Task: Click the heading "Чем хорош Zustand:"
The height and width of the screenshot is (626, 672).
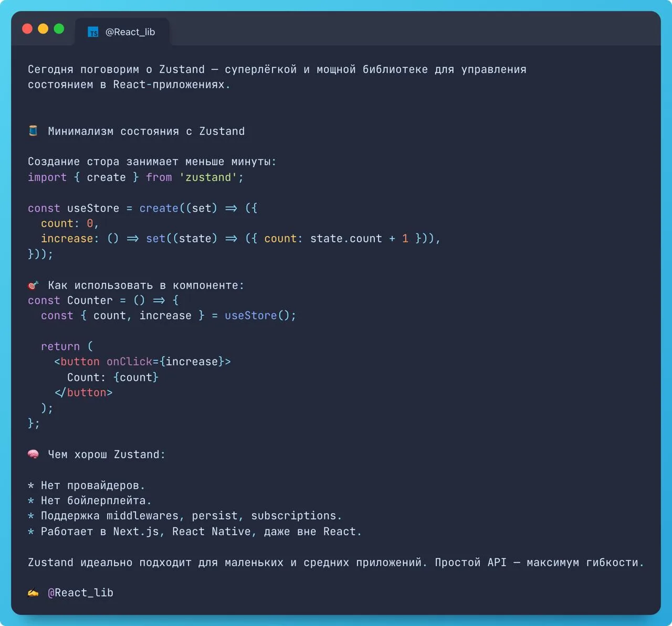Action: (107, 454)
